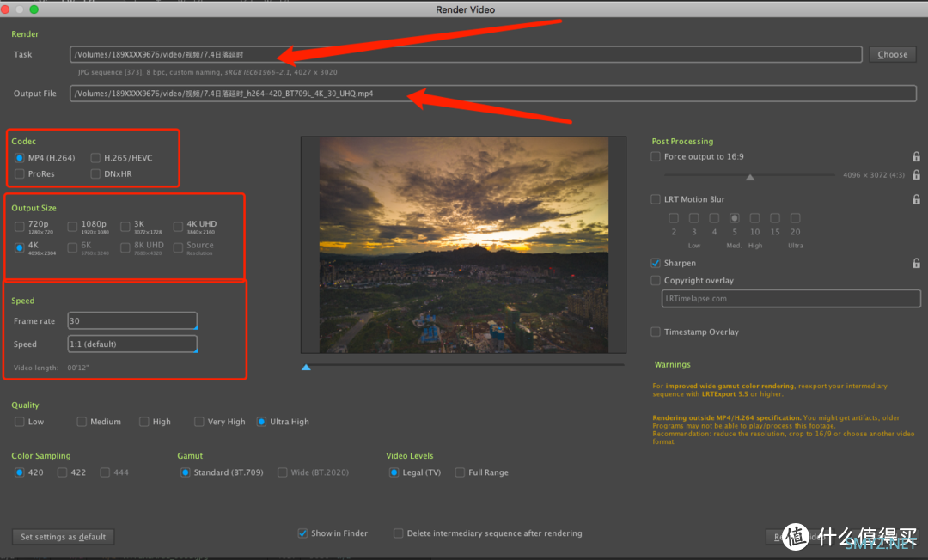Select 422 color sampling
Viewport: 928px width, 560px height.
[x=62, y=472]
